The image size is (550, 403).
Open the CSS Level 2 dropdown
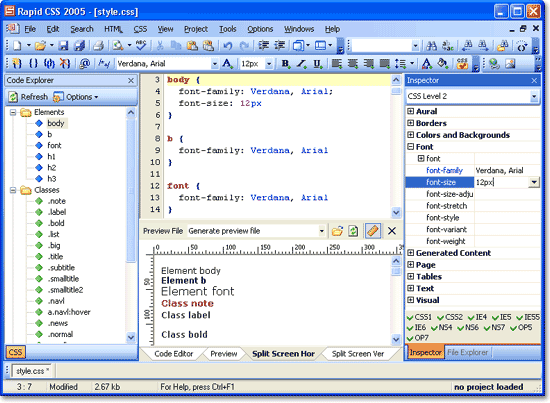pyautogui.click(x=534, y=96)
